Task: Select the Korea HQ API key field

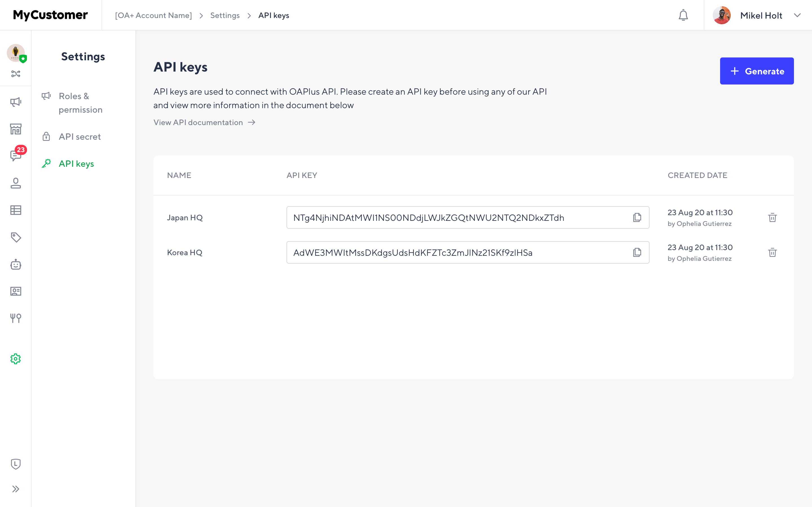Action: coord(436,252)
